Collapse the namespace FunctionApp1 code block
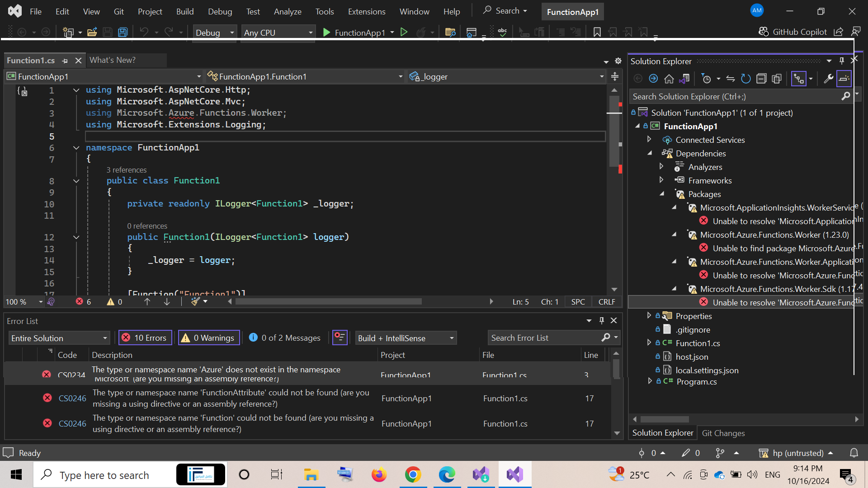 tap(76, 148)
